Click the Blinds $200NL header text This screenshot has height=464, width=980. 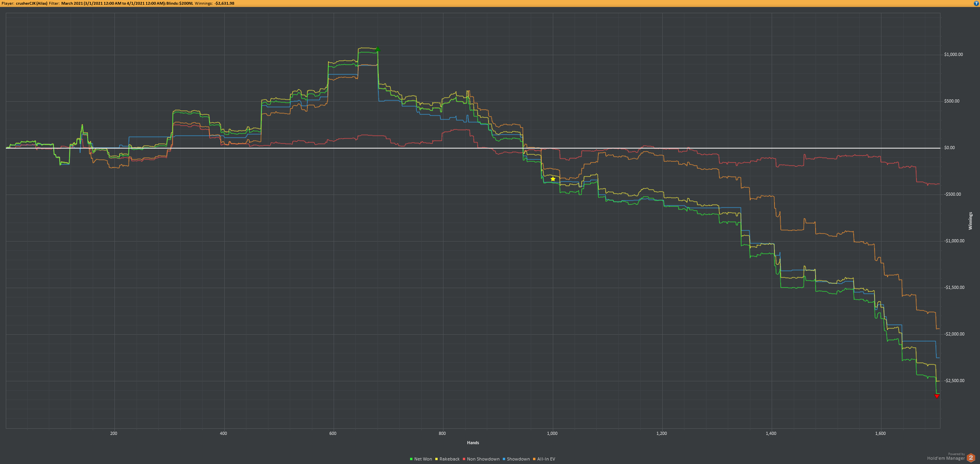180,3
